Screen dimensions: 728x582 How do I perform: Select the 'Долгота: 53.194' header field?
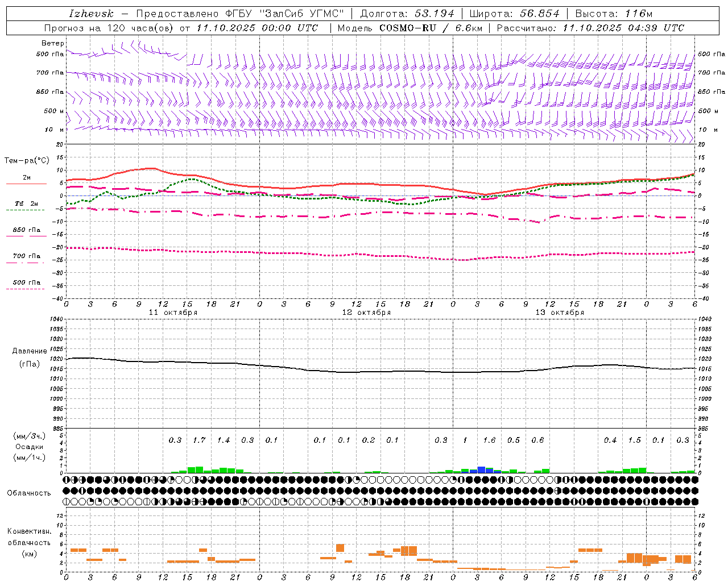click(x=407, y=14)
